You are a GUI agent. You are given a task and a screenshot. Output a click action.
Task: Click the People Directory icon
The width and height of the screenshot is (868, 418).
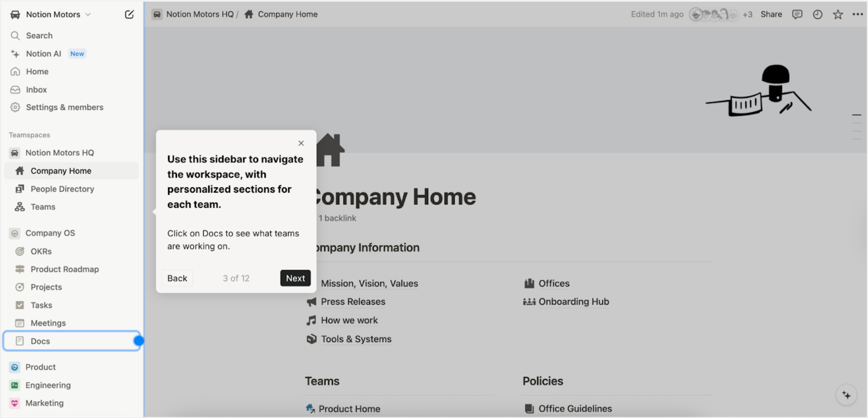(x=20, y=189)
